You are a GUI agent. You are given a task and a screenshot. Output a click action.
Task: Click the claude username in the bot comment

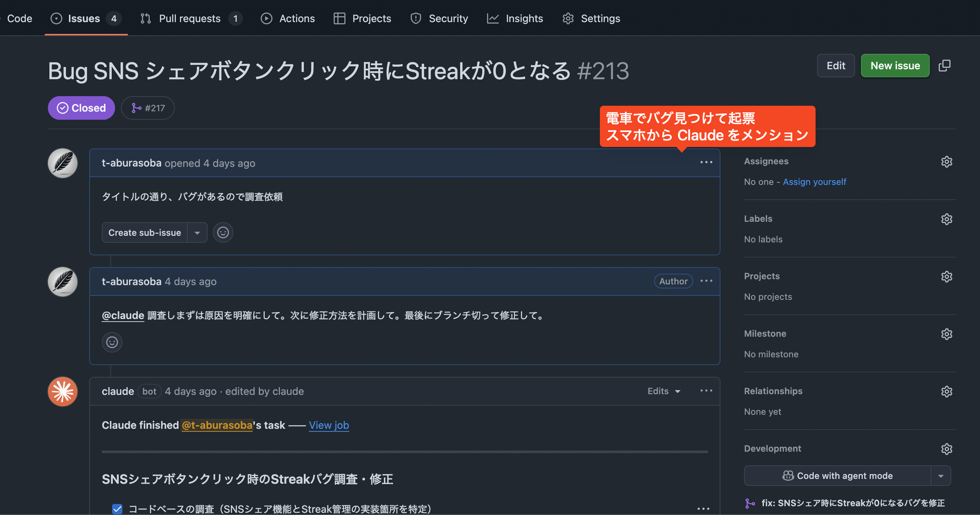tap(118, 391)
